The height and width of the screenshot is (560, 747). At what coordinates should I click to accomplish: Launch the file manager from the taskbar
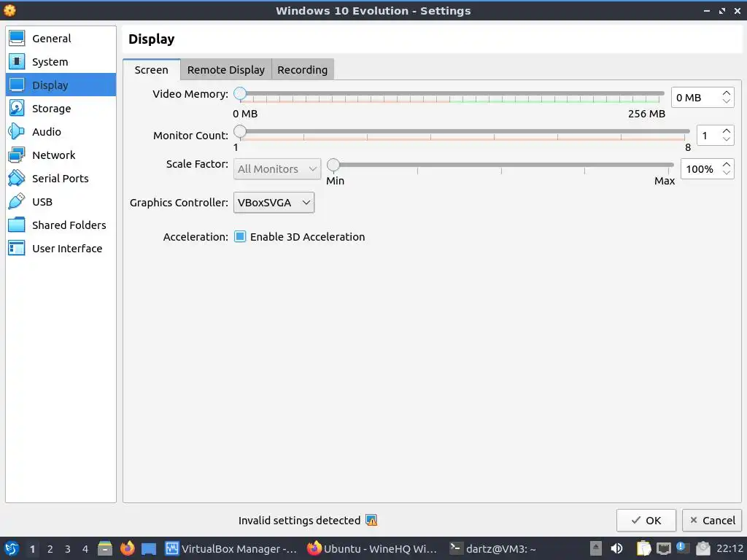coord(105,548)
